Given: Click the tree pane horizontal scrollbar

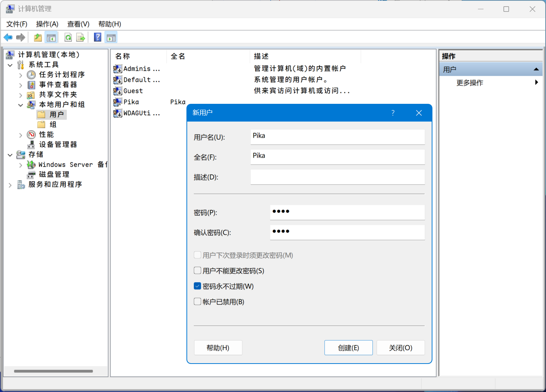Looking at the screenshot, I should point(53,371).
